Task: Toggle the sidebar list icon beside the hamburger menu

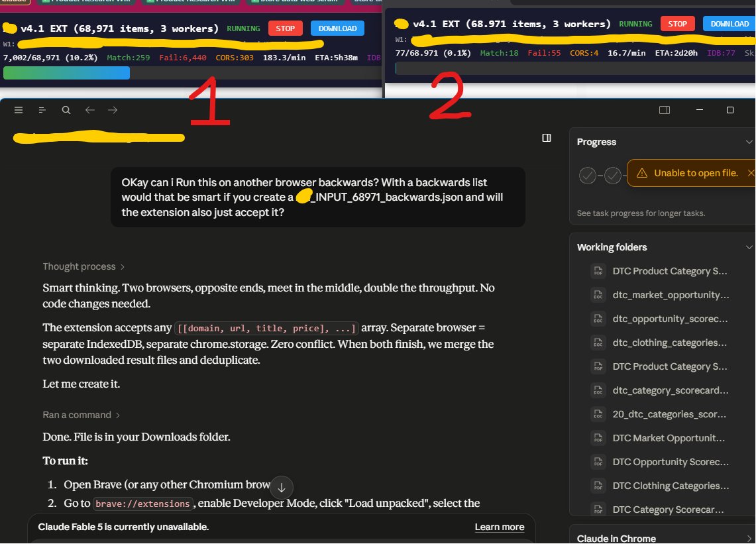Action: 42,110
